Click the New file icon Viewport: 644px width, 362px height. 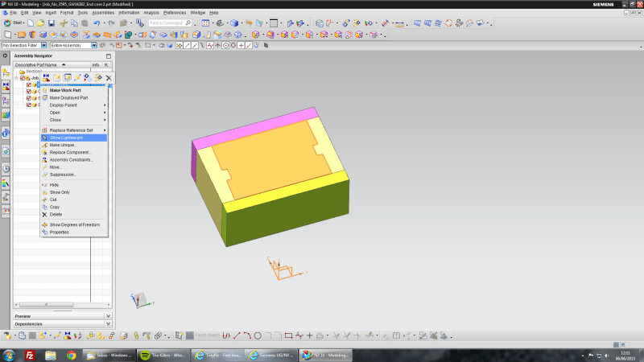31,23
